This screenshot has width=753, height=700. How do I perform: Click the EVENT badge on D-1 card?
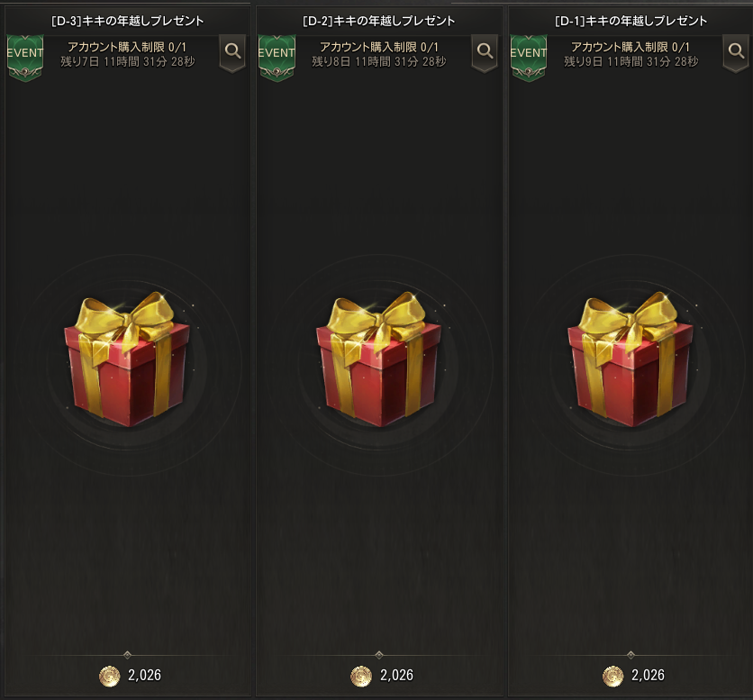click(x=528, y=58)
